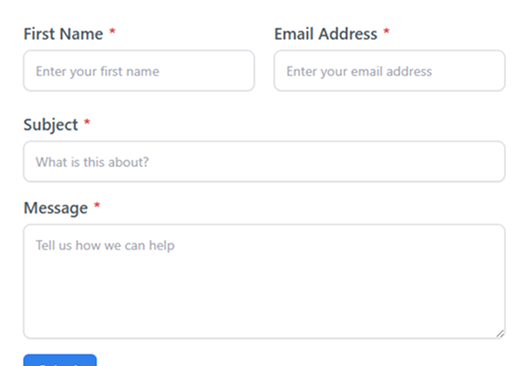
Task: Click the red asterisk next to Subject
Action: point(87,122)
